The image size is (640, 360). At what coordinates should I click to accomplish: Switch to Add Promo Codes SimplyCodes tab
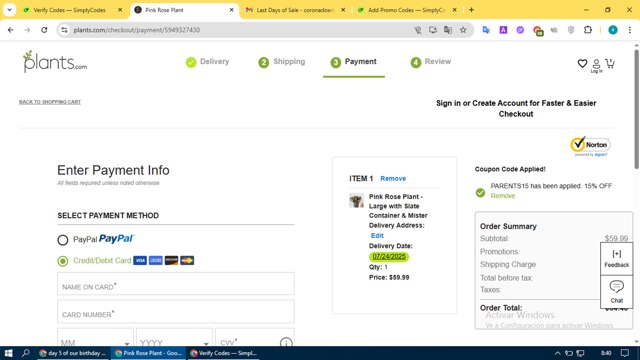click(406, 10)
